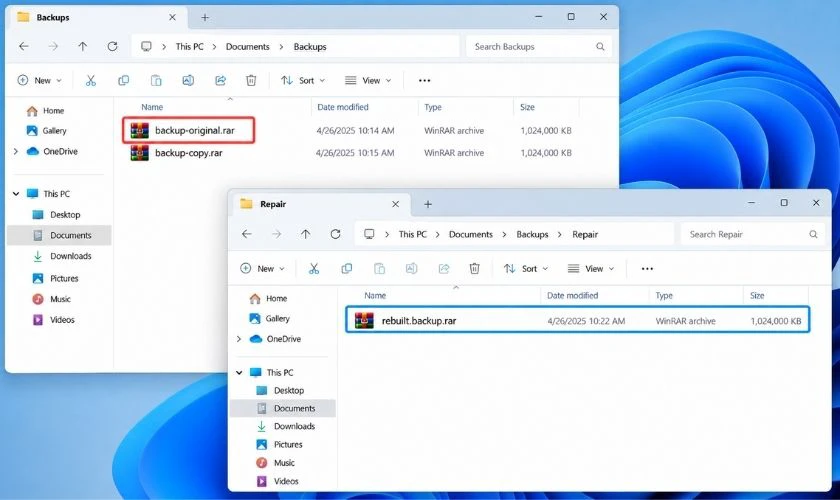Collapse This PC in Repair sidebar
Image resolution: width=840 pixels, height=500 pixels.
(x=239, y=372)
